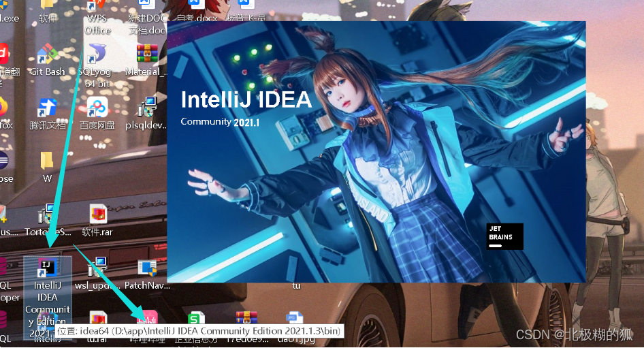Select the wsl_upd... installer icon
Viewport: 644px width, 348px height.
[x=97, y=274]
